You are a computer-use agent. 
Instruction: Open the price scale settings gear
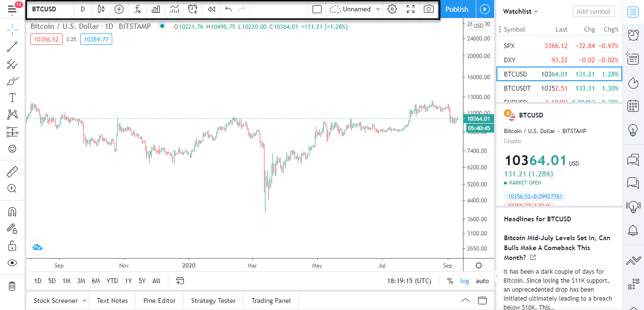pos(479,265)
